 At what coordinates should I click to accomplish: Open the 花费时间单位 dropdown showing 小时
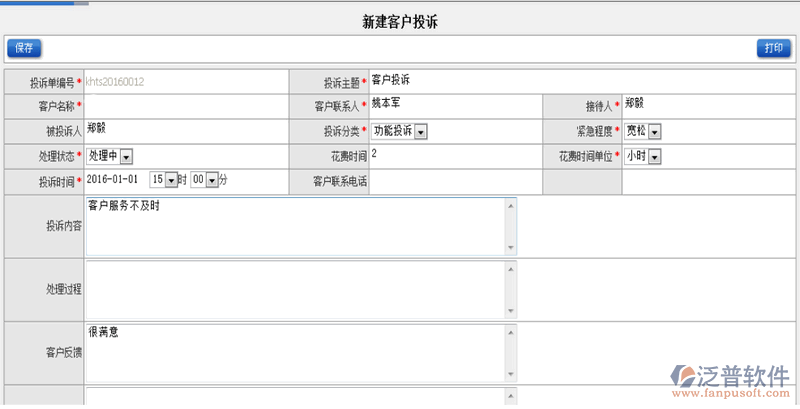(x=643, y=156)
